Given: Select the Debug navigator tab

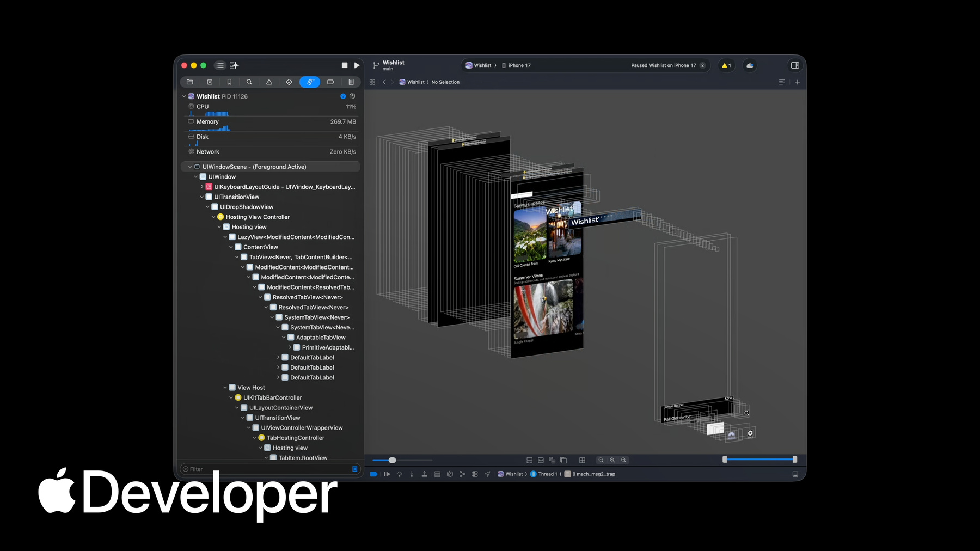Looking at the screenshot, I should coord(310,82).
